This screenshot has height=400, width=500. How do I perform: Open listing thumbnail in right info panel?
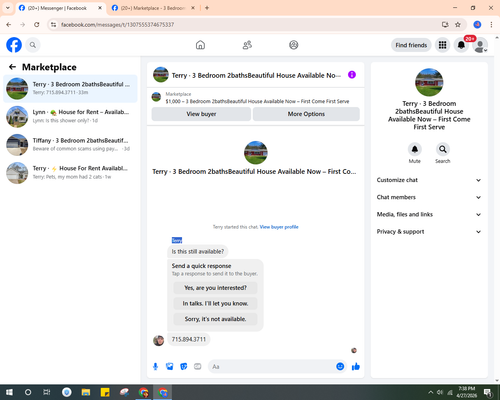[x=429, y=82]
